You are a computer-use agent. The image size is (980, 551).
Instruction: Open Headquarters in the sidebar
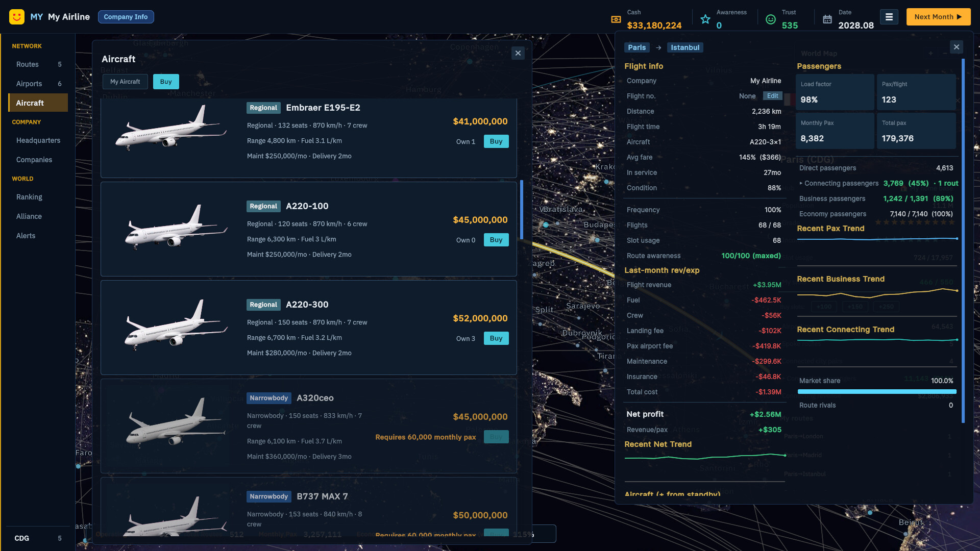(38, 140)
